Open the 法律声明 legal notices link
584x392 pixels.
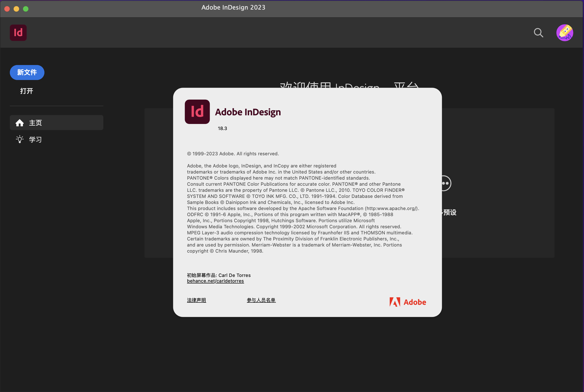click(196, 300)
